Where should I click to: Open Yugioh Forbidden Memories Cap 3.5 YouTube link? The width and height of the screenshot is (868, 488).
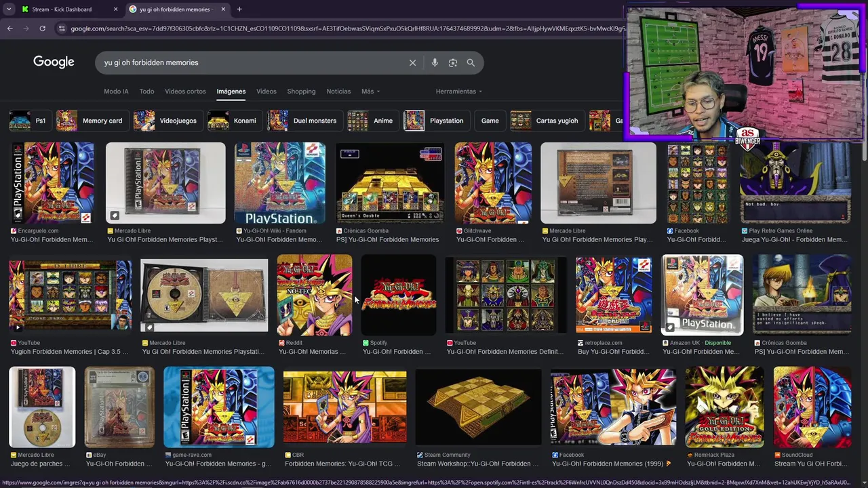(x=68, y=352)
